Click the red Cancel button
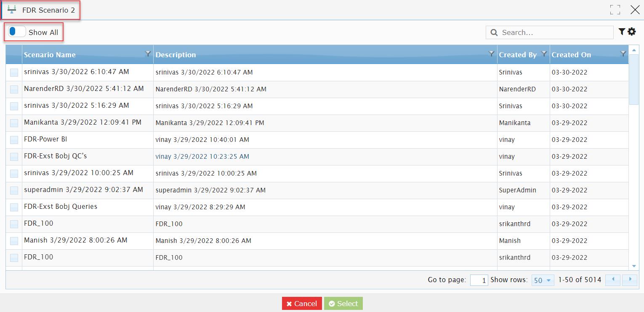Viewport: 644px width, 312px height. (x=302, y=304)
